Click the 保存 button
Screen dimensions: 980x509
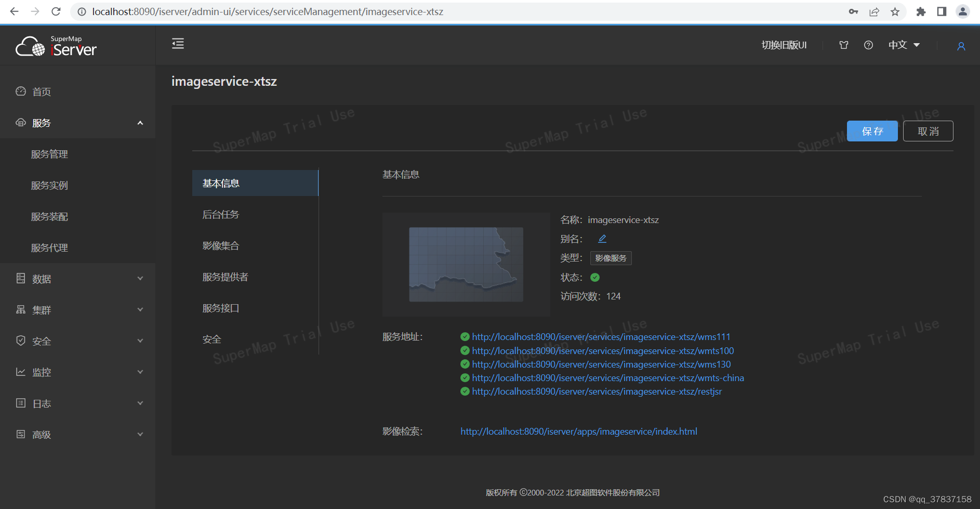872,131
